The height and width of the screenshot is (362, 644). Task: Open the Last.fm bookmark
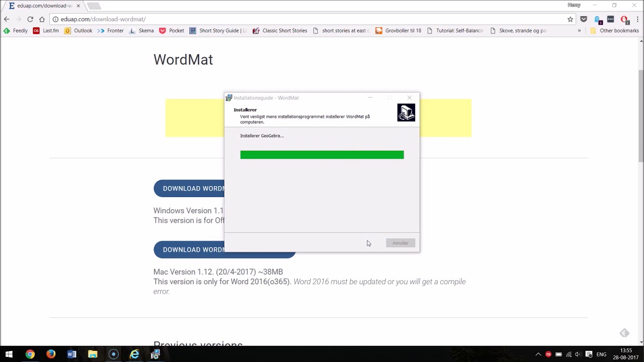46,31
